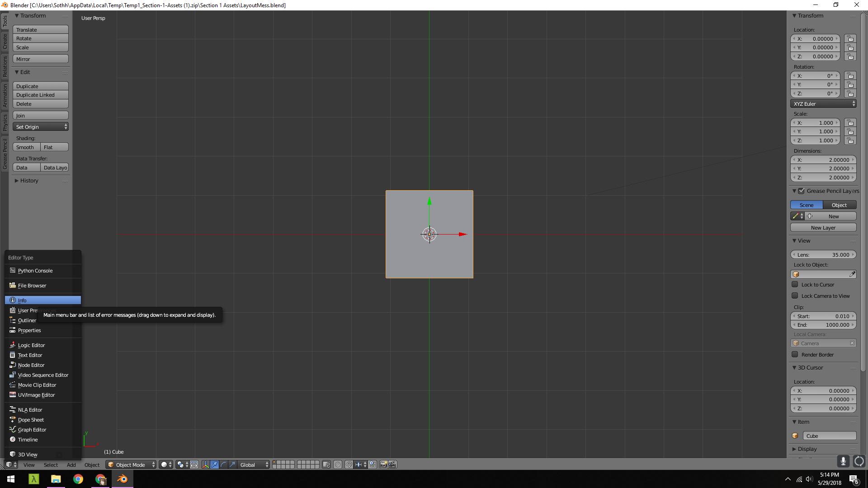The width and height of the screenshot is (868, 488).
Task: Toggle the snap magnet icon
Action: click(x=349, y=465)
